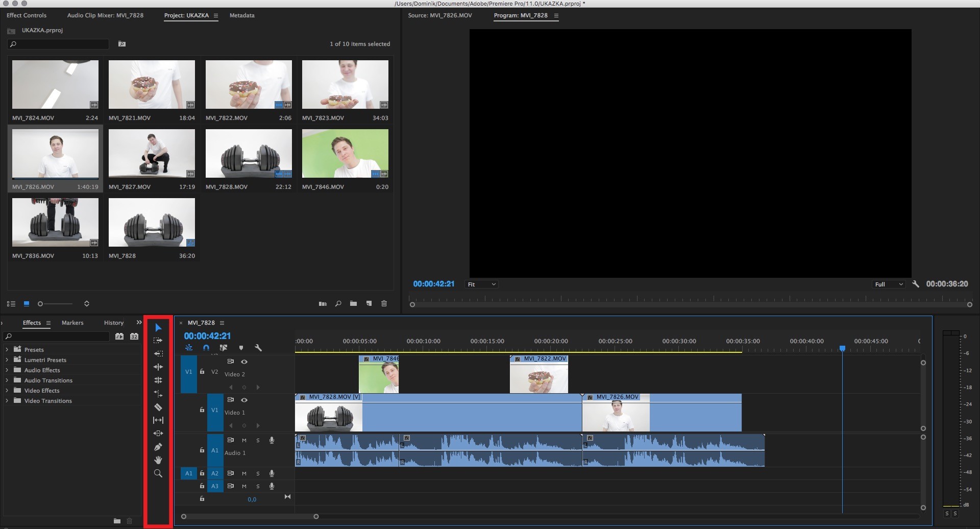Select the Ripple Edit tool

click(x=158, y=367)
